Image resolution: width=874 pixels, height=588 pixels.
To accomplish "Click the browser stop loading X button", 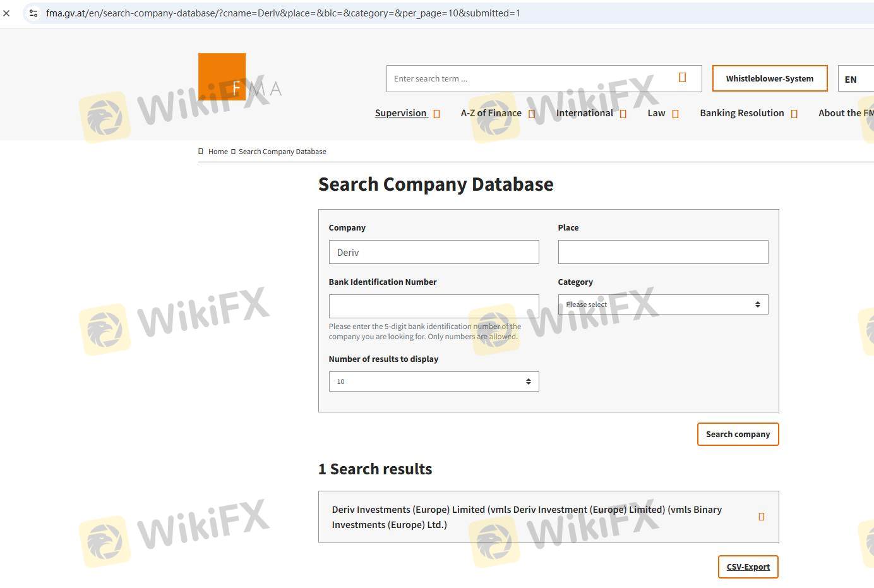I will tap(6, 13).
